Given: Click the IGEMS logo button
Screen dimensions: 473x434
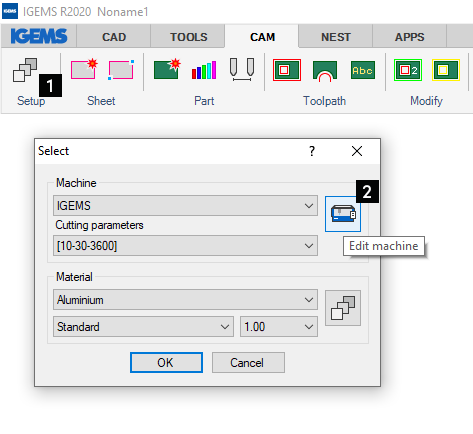Looking at the screenshot, I should 39,36.
